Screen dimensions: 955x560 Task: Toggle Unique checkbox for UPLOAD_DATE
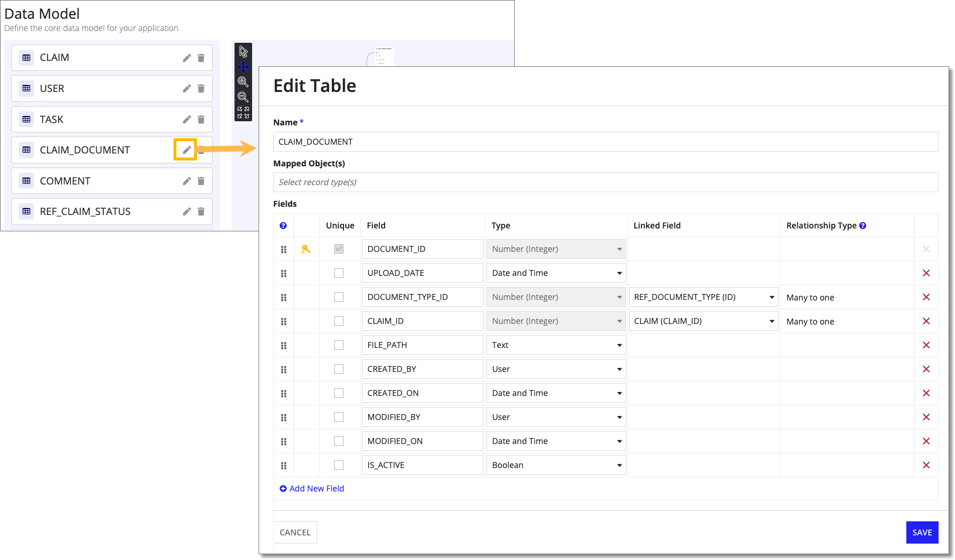pos(339,273)
